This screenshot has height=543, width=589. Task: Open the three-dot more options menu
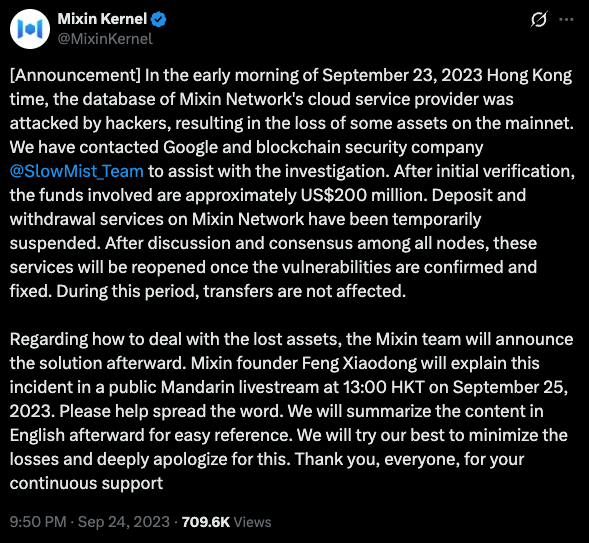tap(566, 19)
